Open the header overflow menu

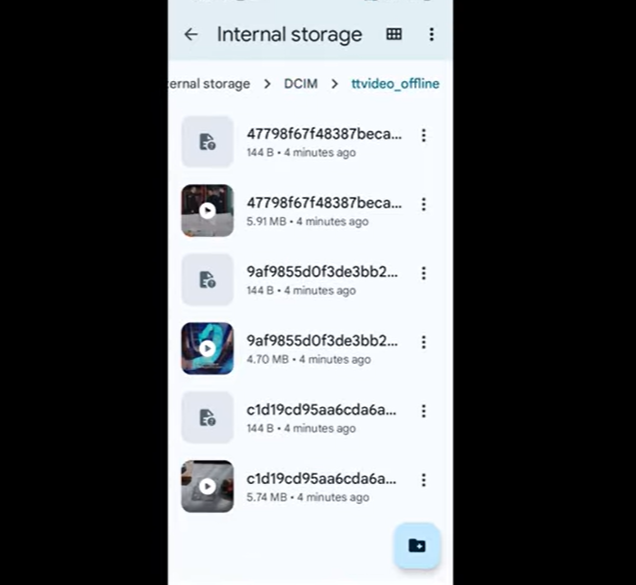tap(432, 34)
